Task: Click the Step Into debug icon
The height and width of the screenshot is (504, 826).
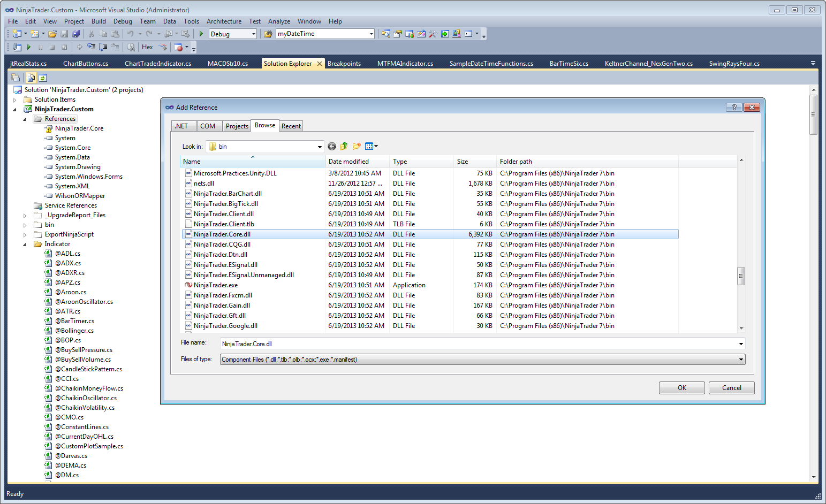Action: [92, 47]
